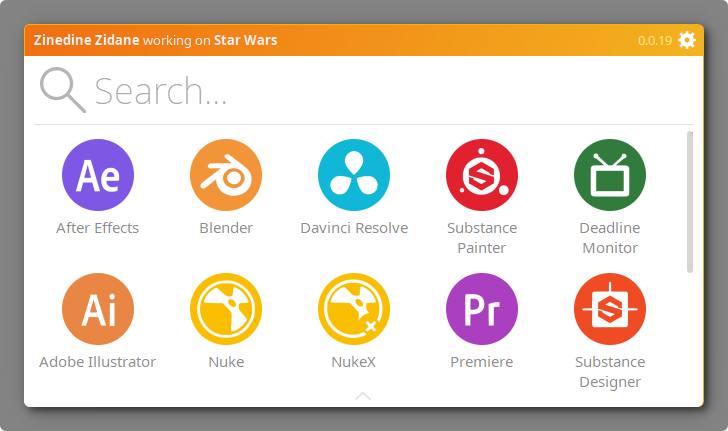Launch After Effects from the app grid
728x431 pixels.
pyautogui.click(x=98, y=175)
